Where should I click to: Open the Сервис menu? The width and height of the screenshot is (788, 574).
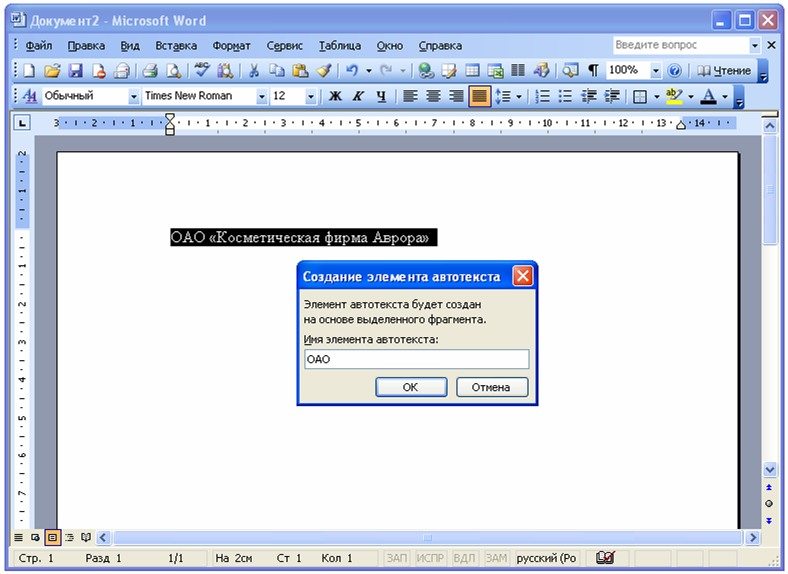pos(284,46)
